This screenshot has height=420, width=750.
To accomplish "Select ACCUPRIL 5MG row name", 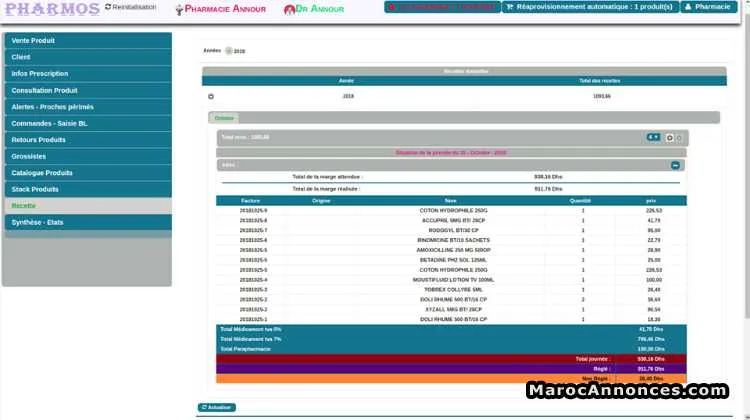I will coord(453,221).
